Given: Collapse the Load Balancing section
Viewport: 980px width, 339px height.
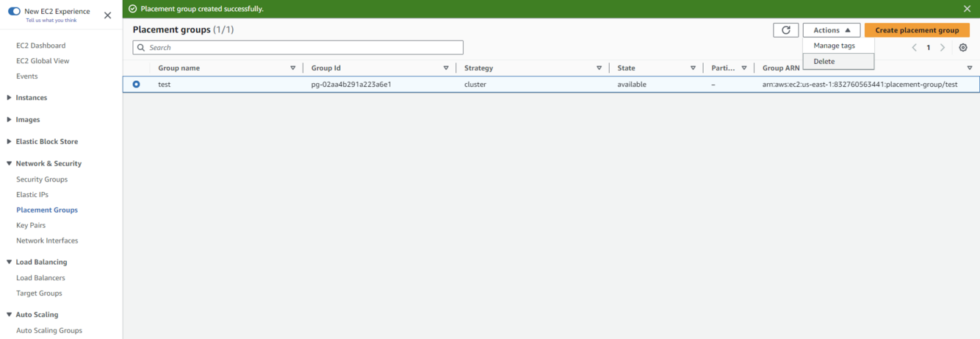Looking at the screenshot, I should pos(37,263).
